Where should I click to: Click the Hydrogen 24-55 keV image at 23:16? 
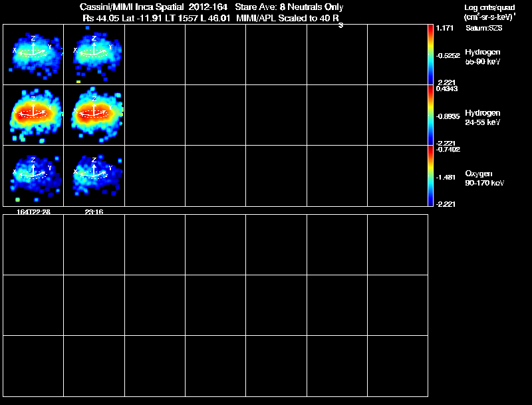94,115
